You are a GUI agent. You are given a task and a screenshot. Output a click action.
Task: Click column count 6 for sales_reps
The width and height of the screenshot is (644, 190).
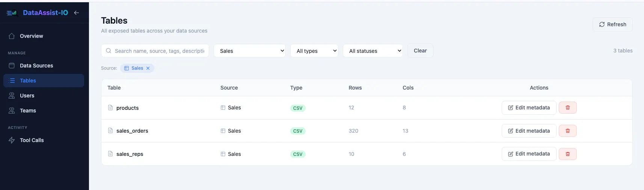coord(404,154)
